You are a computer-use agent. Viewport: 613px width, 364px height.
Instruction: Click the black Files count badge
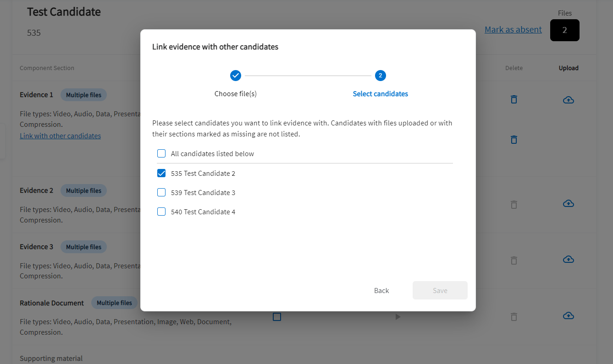pyautogui.click(x=564, y=30)
